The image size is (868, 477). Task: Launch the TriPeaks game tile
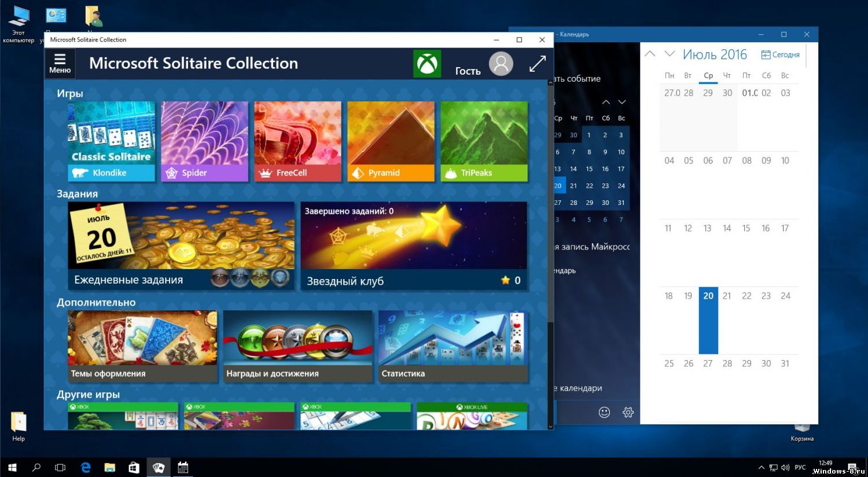(x=484, y=142)
